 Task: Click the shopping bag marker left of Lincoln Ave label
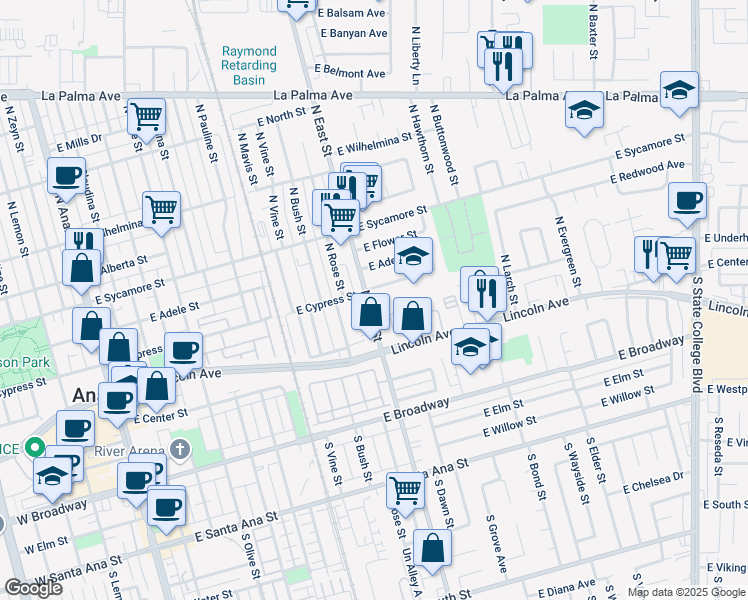(x=413, y=317)
